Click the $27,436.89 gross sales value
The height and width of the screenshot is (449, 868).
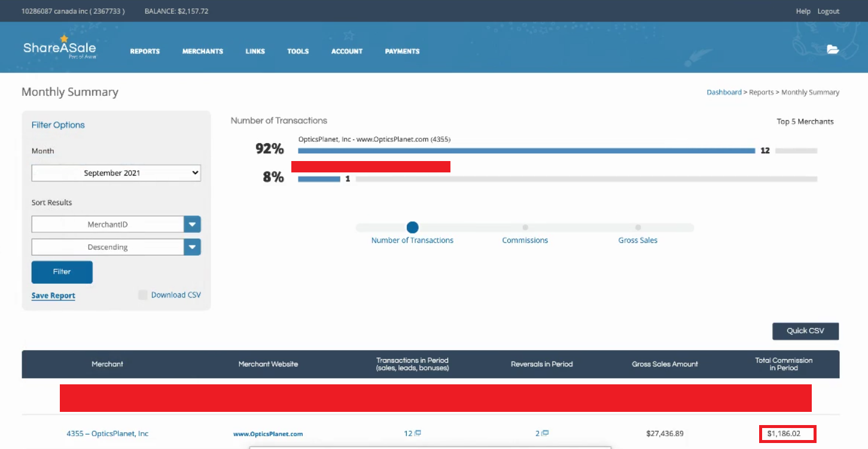665,433
